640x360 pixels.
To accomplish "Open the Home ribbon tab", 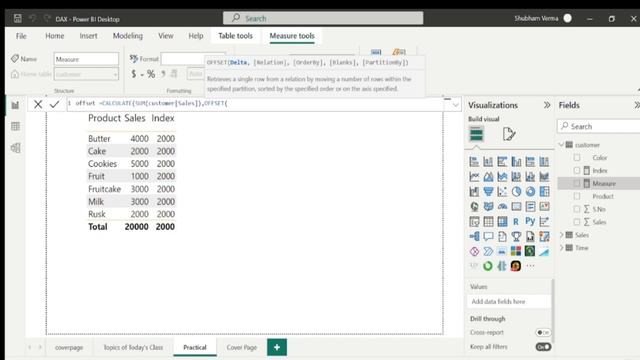I will (x=55, y=36).
